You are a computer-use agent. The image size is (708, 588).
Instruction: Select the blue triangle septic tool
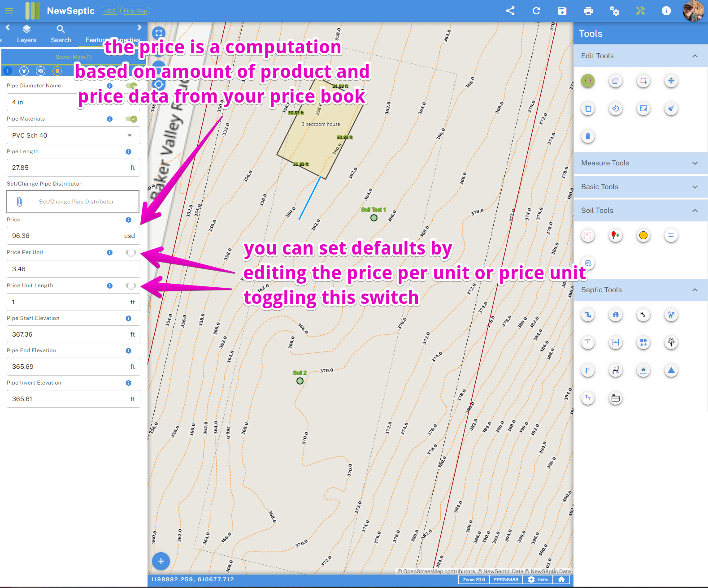[x=671, y=371]
